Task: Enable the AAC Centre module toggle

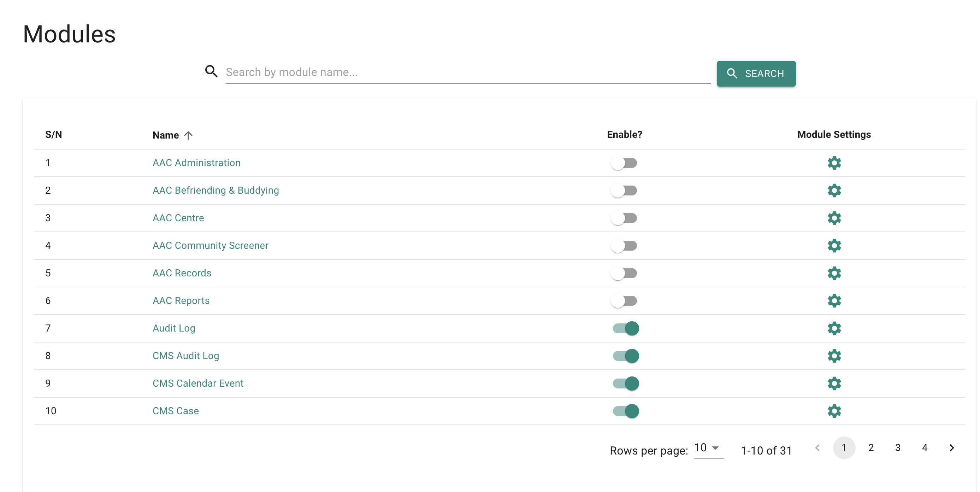Action: (624, 218)
